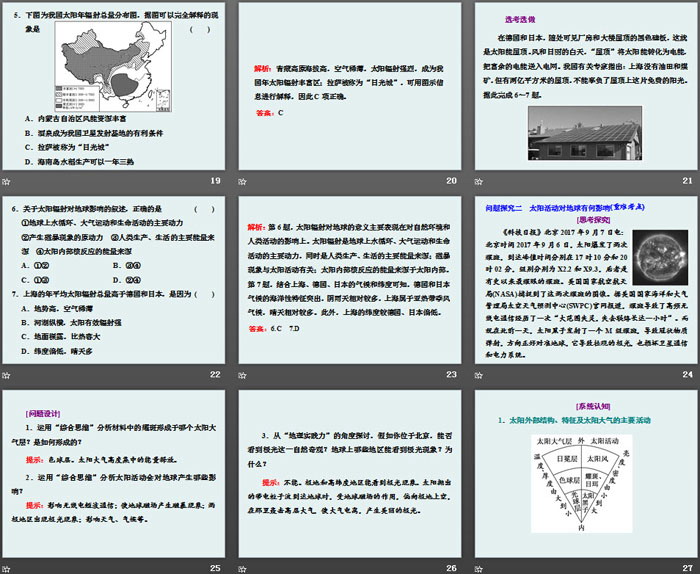Select slide 26 thumbnail about aurora question
The width and height of the screenshot is (700, 574).
click(350, 474)
